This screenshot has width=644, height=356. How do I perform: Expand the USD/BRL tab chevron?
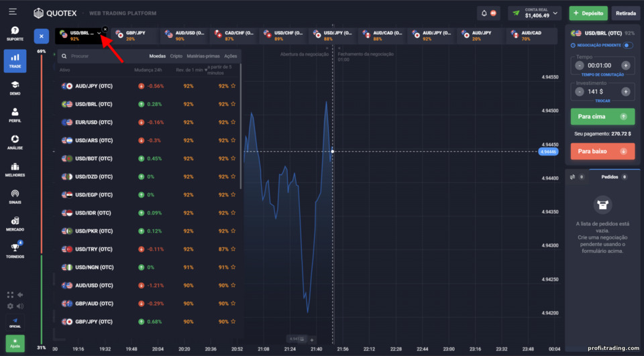click(99, 34)
